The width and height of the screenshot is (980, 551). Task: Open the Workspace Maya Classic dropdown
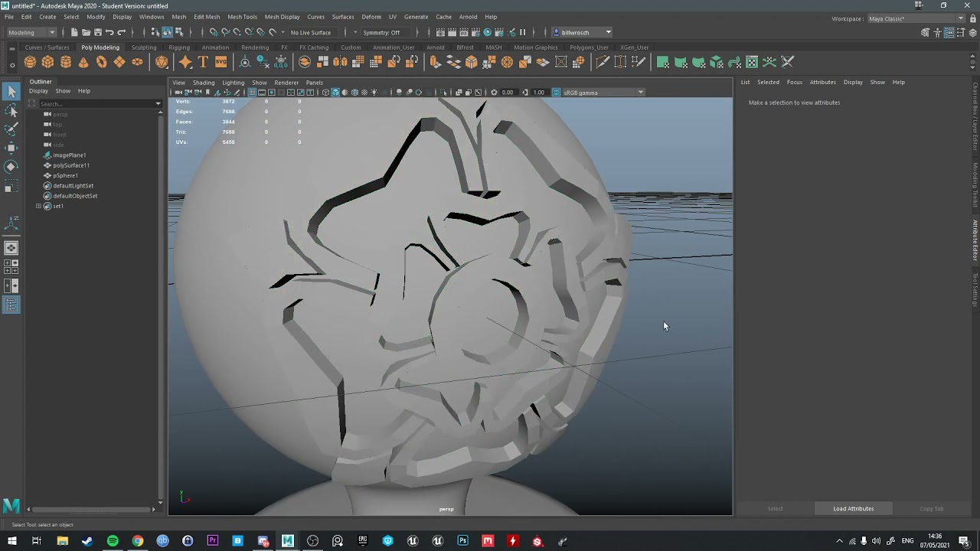[x=916, y=18]
